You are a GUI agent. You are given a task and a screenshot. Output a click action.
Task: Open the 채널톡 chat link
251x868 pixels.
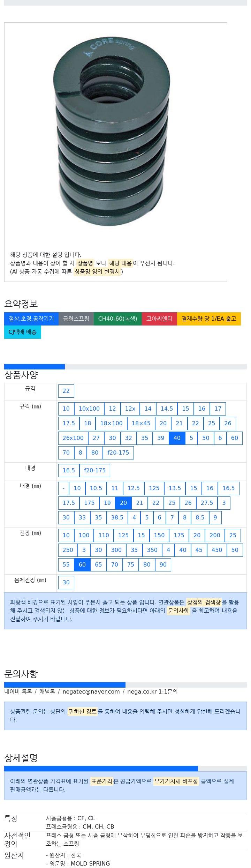point(47,691)
